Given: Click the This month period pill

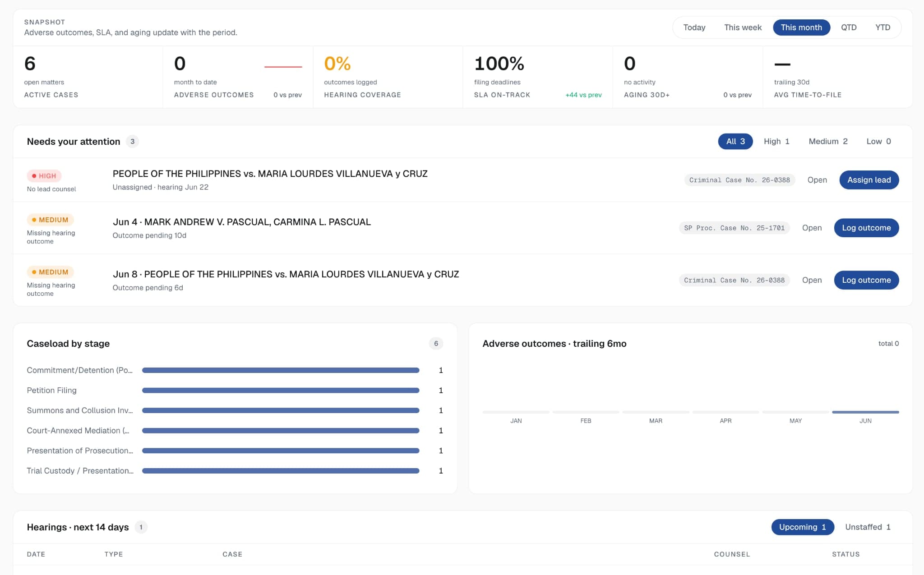Looking at the screenshot, I should point(801,28).
